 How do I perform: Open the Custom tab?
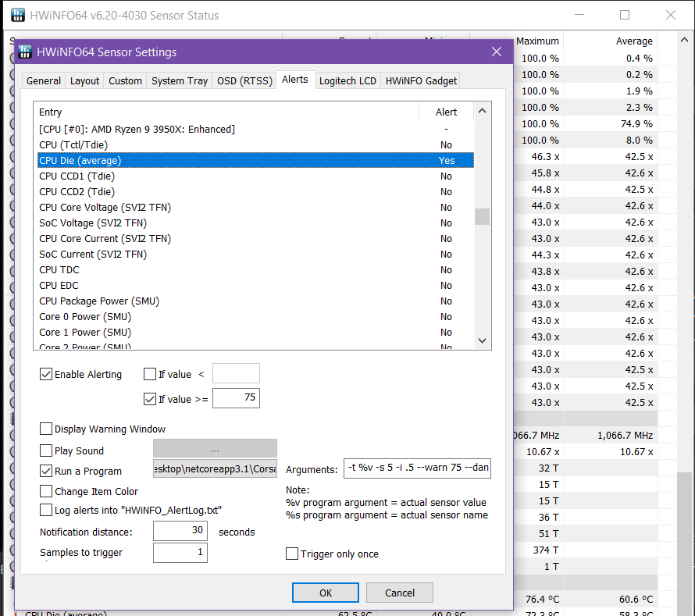(x=126, y=80)
